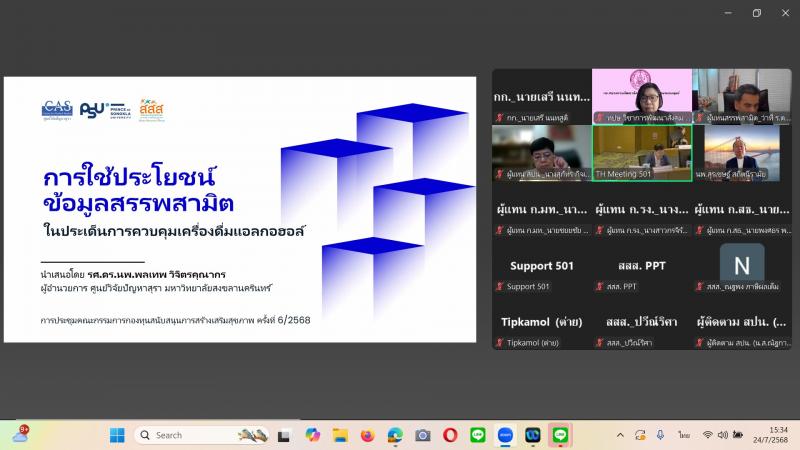The image size is (800, 450).
Task: Select the Support 501 participant tile
Action: 541,266
